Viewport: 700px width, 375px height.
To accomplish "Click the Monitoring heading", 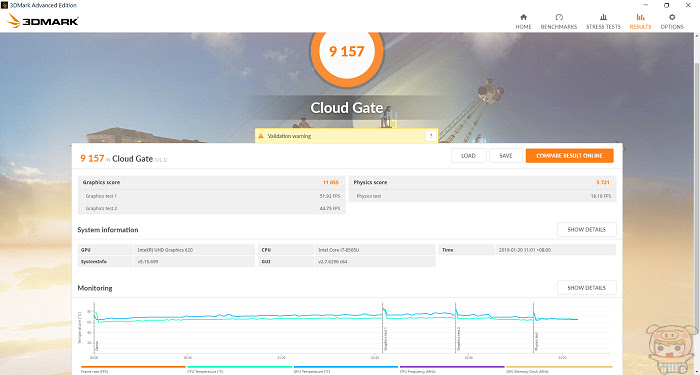I will 95,288.
